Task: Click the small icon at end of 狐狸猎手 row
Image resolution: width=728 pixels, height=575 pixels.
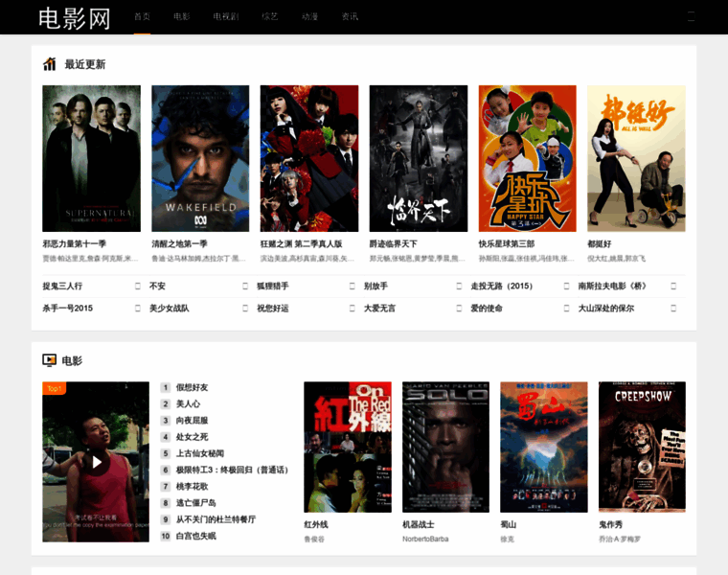Action: click(352, 287)
